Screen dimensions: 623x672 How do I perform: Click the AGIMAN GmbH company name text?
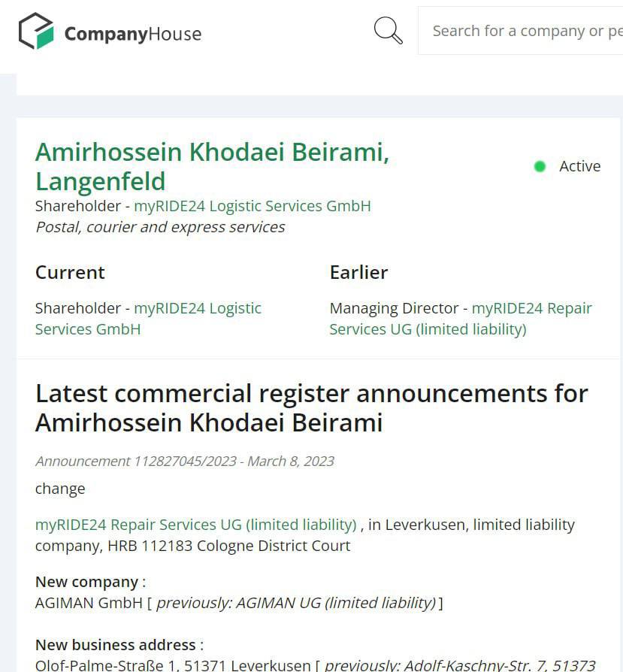pos(89,603)
